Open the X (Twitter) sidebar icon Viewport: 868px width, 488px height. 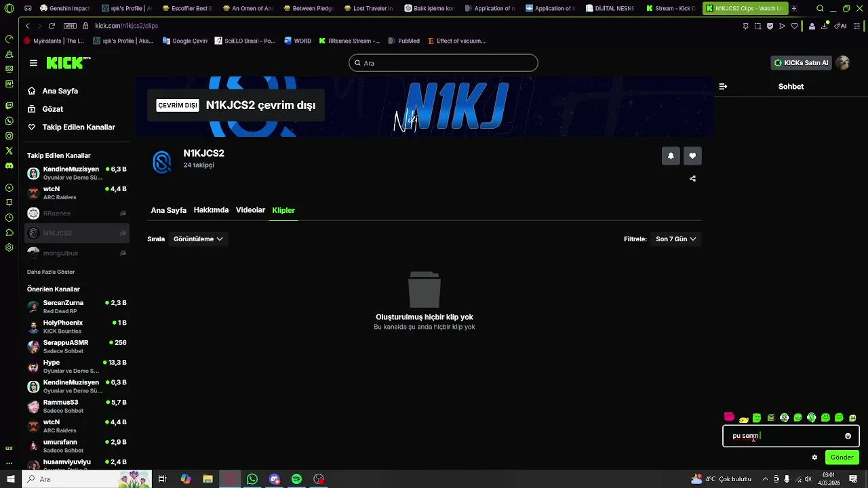[9, 150]
